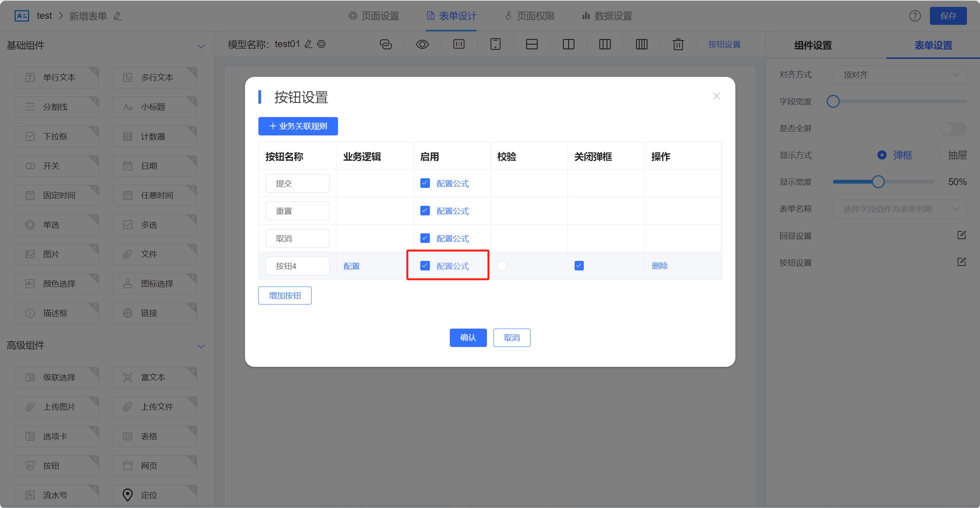Select the three-column layout icon

(605, 44)
